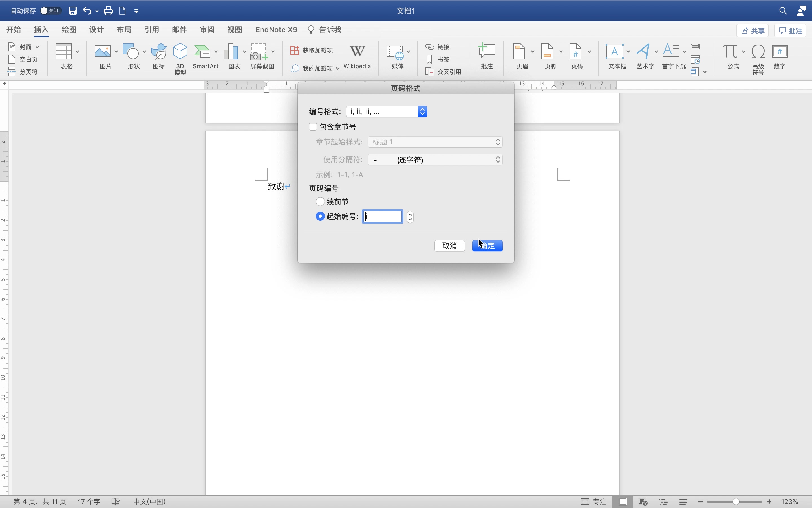
Task: Switch to the 绘图 tab
Action: click(x=69, y=30)
